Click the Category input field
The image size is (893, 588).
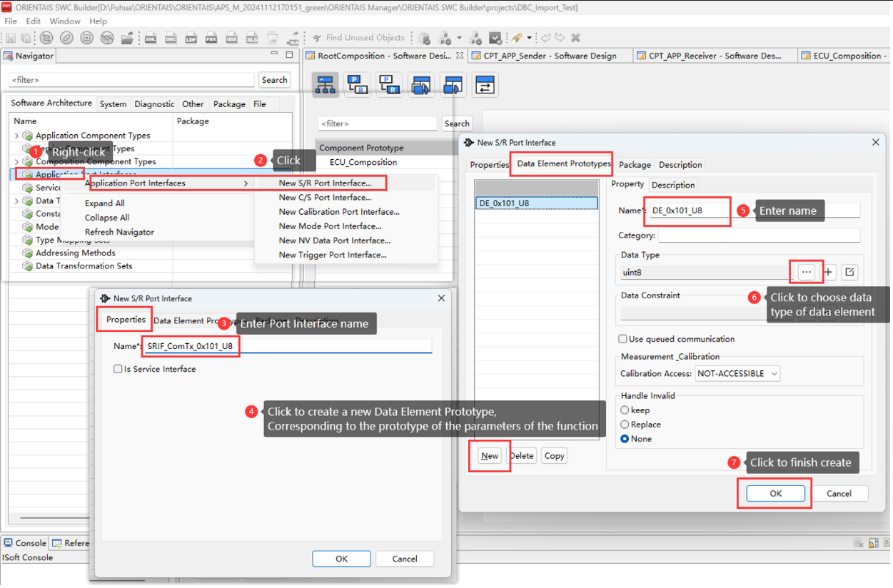coord(759,235)
